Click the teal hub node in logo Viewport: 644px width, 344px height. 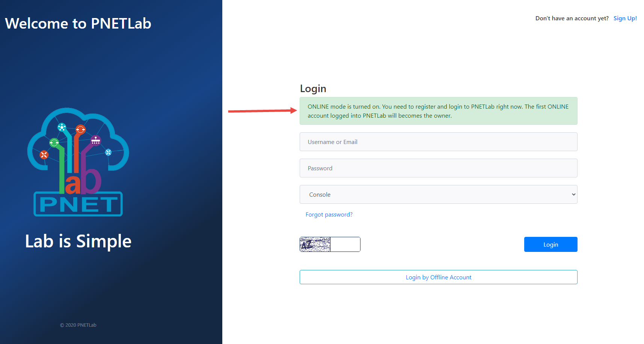point(62,127)
